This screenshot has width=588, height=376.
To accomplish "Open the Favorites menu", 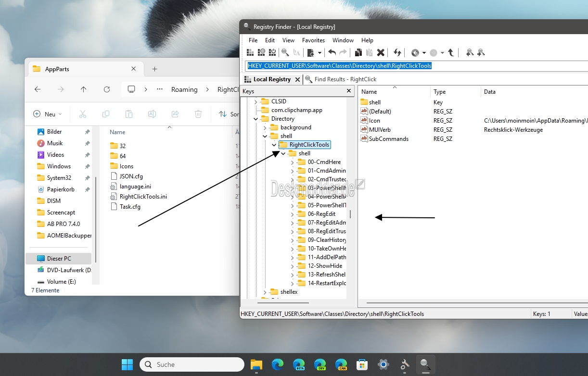I will point(313,40).
